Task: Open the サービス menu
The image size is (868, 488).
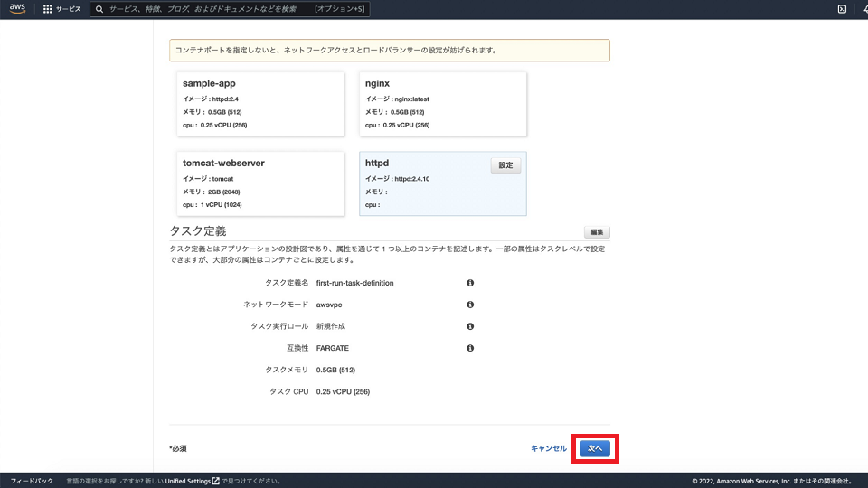Action: click(x=68, y=9)
